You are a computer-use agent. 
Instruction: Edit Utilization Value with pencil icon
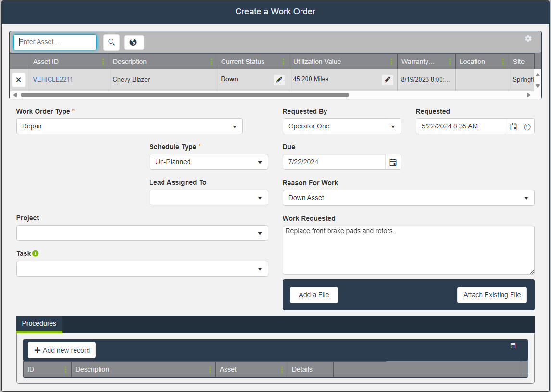pyautogui.click(x=387, y=80)
